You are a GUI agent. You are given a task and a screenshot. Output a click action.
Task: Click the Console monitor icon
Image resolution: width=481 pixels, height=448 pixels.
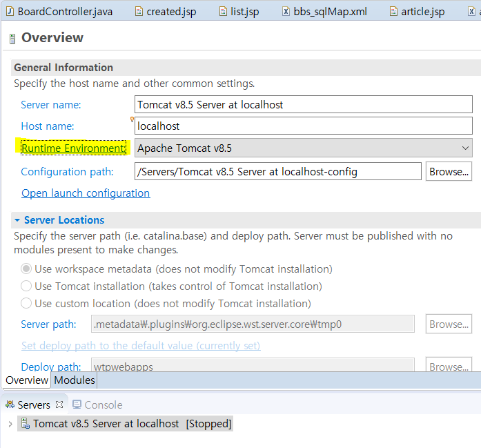coord(77,405)
